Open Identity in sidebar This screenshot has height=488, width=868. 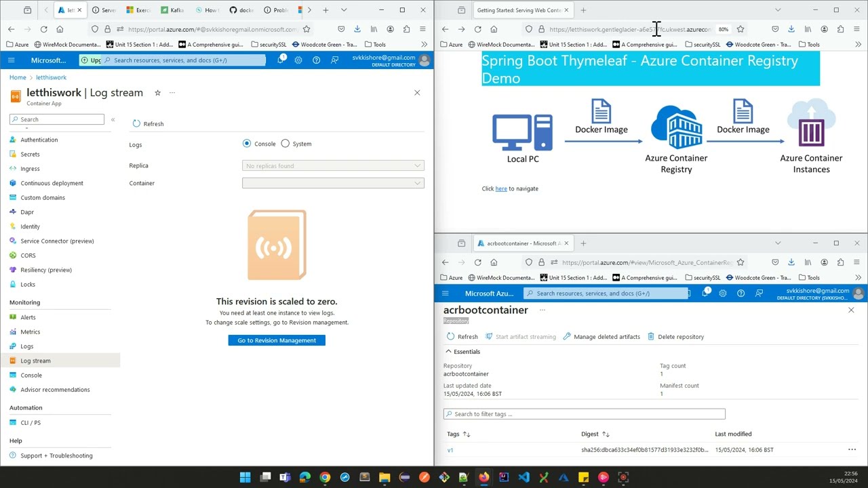point(30,226)
